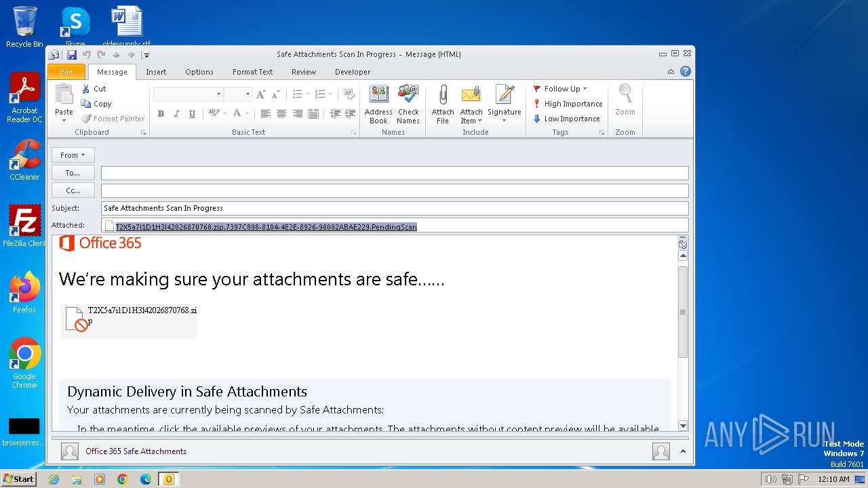Switch to the Review tab
The image size is (868, 488).
point(304,72)
